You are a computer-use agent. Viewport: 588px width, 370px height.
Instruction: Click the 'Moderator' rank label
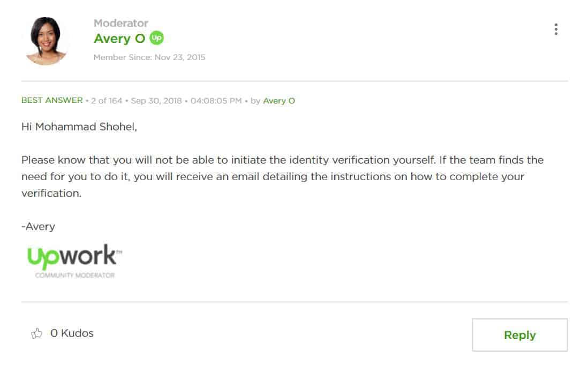(120, 23)
